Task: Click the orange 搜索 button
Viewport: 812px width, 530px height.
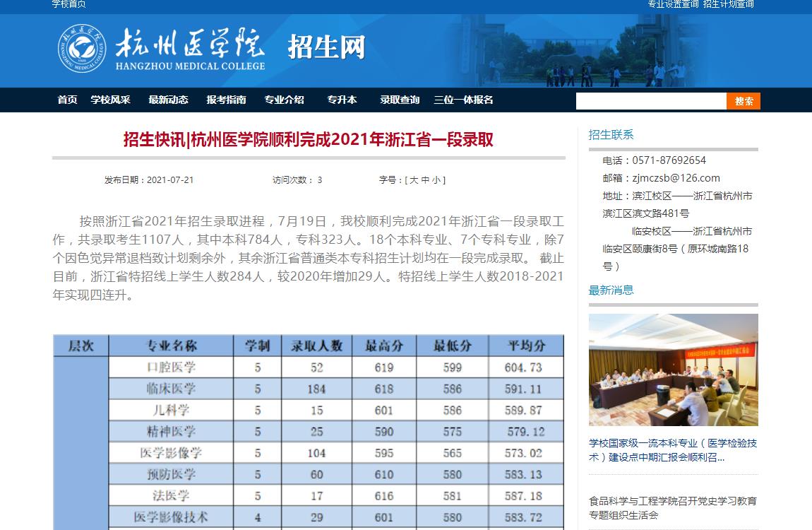Action: 744,101
